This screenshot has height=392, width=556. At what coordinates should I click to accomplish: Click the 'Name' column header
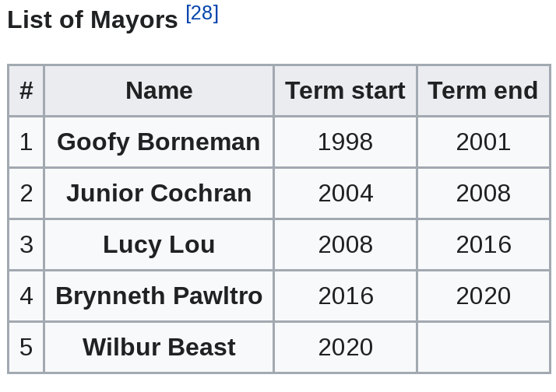pos(159,91)
